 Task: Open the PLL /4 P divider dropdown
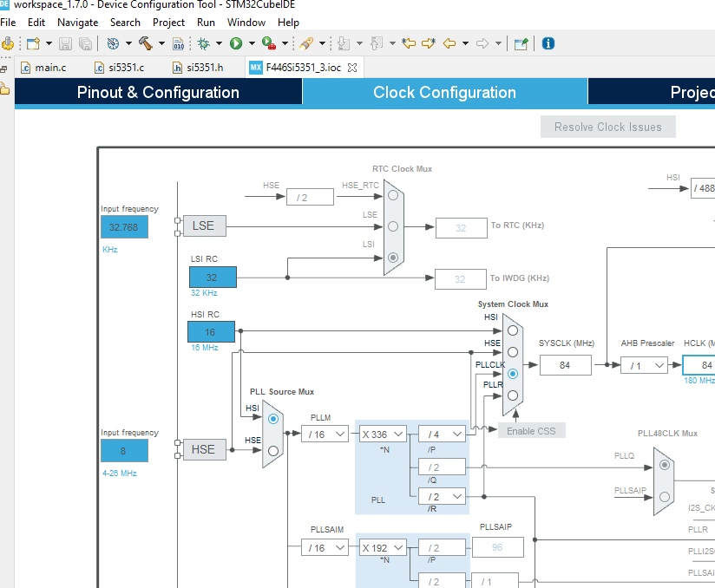(x=442, y=434)
